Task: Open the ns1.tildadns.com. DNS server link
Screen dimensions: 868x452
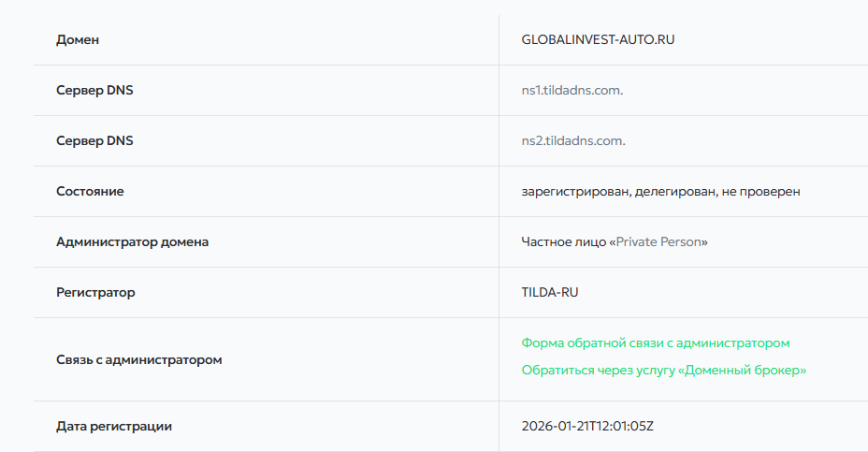Action: pyautogui.click(x=571, y=91)
